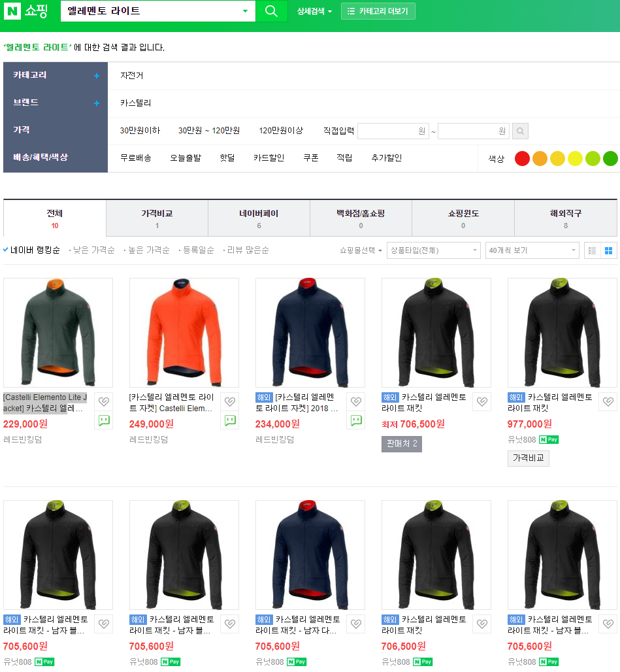Toggle 추가할인 filter
The image size is (620, 672).
tap(387, 158)
